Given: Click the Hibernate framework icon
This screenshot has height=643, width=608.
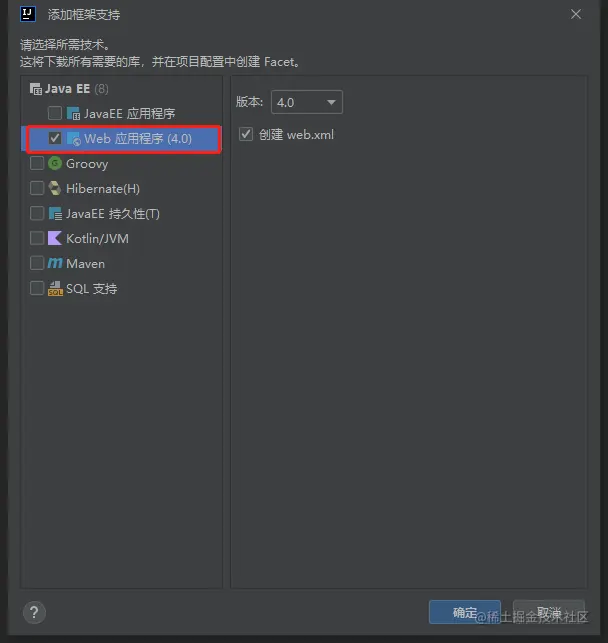Looking at the screenshot, I should [x=55, y=188].
